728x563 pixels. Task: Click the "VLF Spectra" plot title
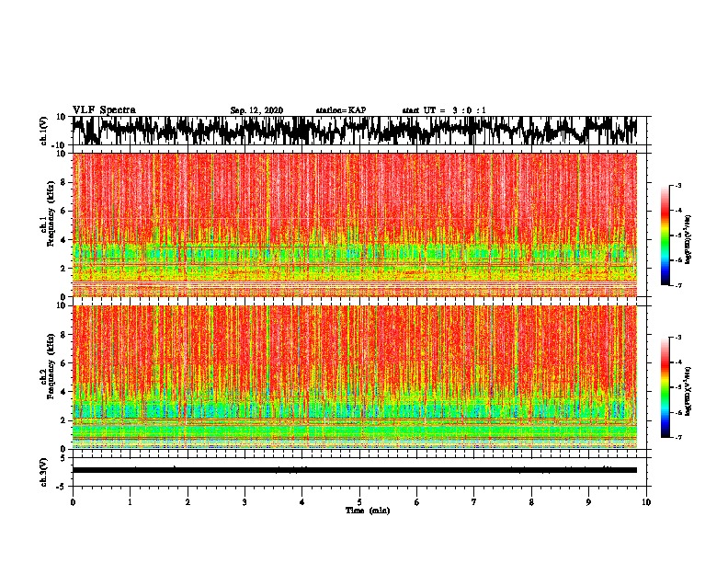click(x=104, y=110)
